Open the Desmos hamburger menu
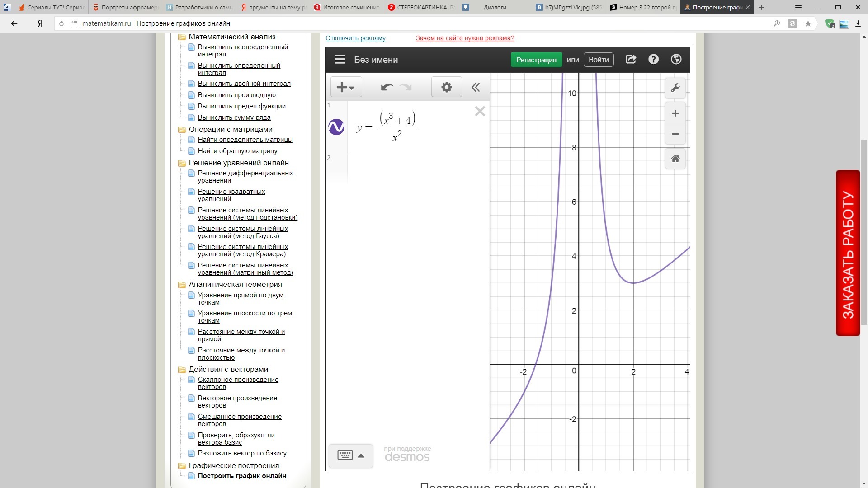868x488 pixels. click(x=340, y=60)
